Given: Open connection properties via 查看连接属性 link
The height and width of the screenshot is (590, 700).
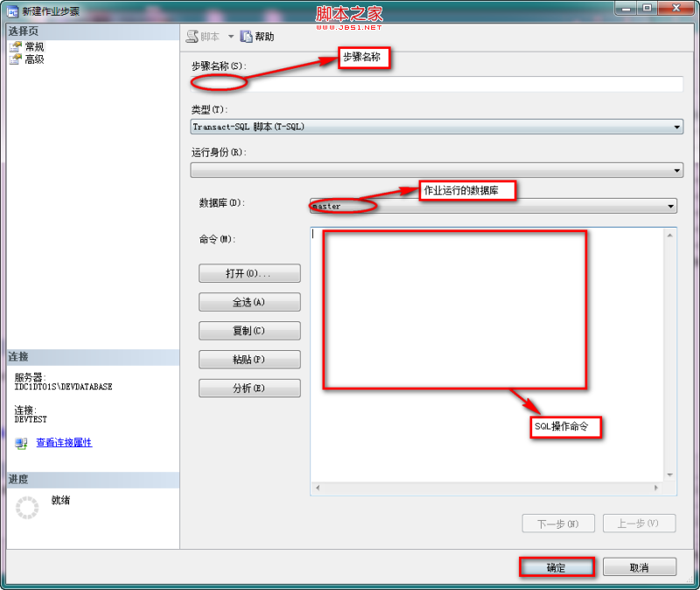Looking at the screenshot, I should pos(61,444).
